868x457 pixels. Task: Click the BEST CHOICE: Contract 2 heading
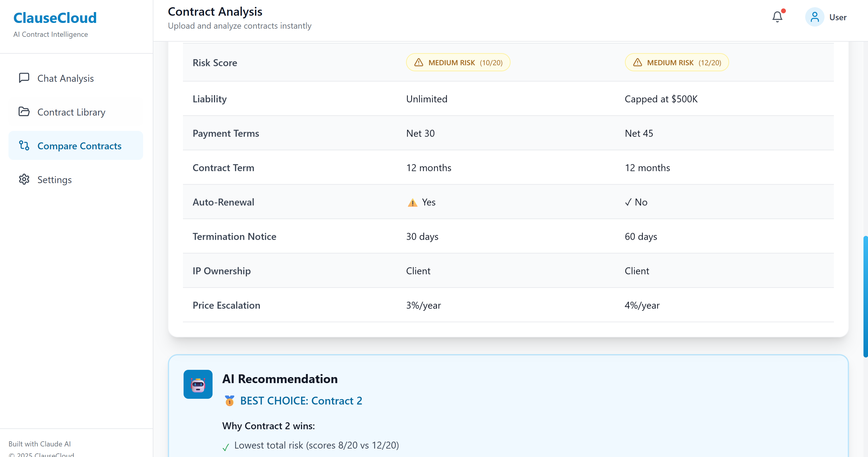pos(301,401)
